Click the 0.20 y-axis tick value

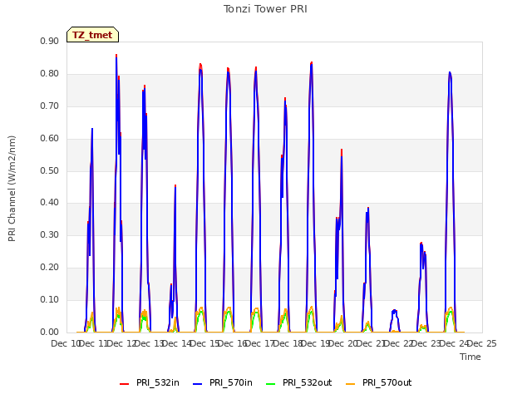pos(49,267)
